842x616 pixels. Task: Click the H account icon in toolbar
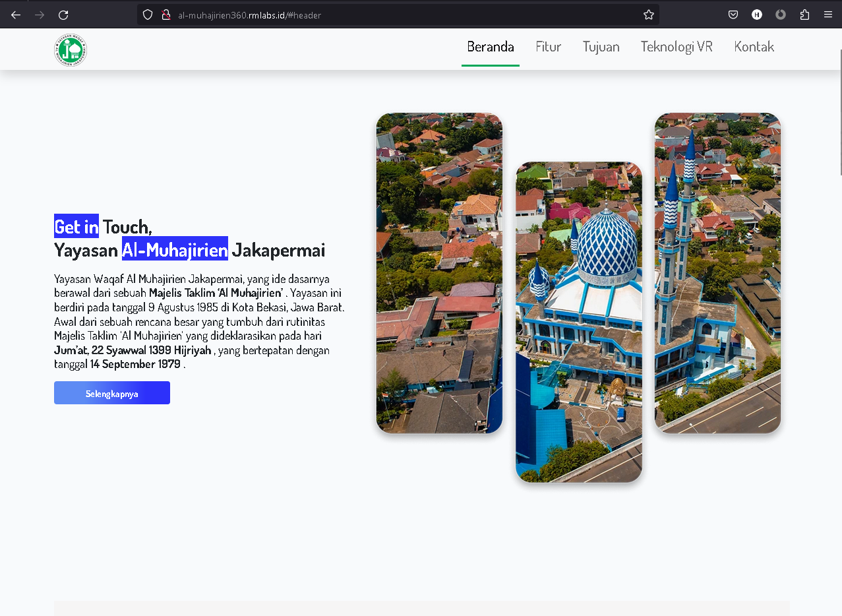click(x=757, y=15)
